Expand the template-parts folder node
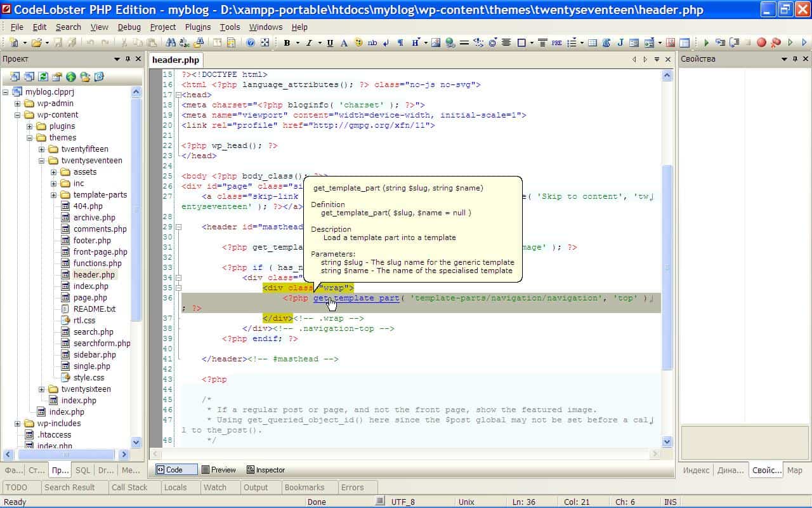Viewport: 812px width, 508px height. 54,195
